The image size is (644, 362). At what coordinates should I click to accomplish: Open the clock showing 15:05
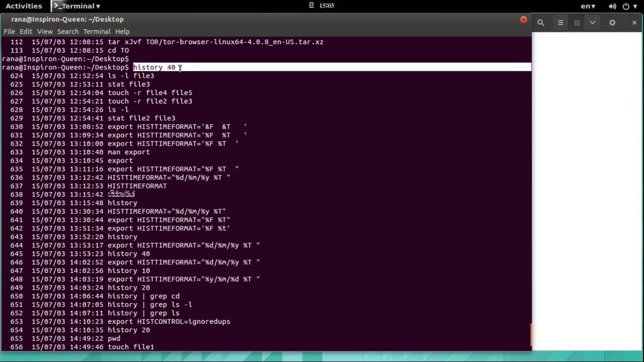(327, 6)
